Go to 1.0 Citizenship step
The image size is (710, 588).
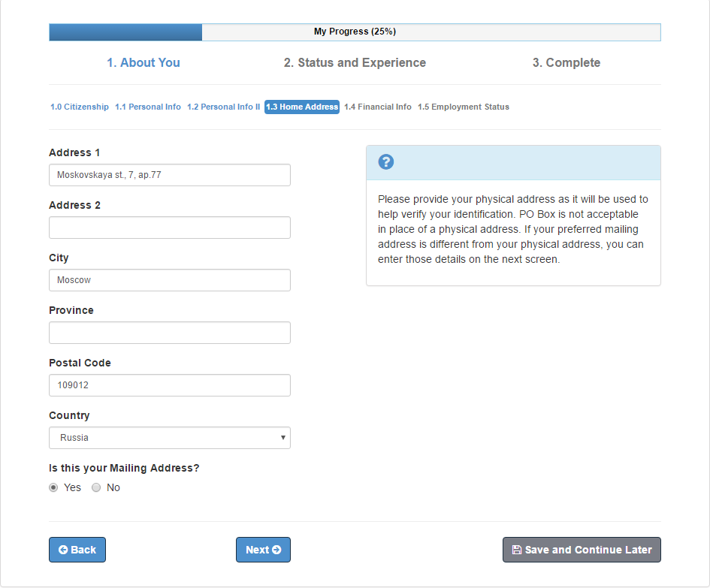pos(80,107)
